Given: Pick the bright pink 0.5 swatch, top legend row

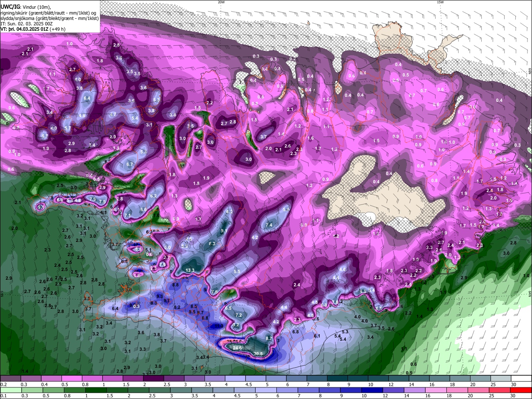Looking at the screenshot, I should click(71, 379).
